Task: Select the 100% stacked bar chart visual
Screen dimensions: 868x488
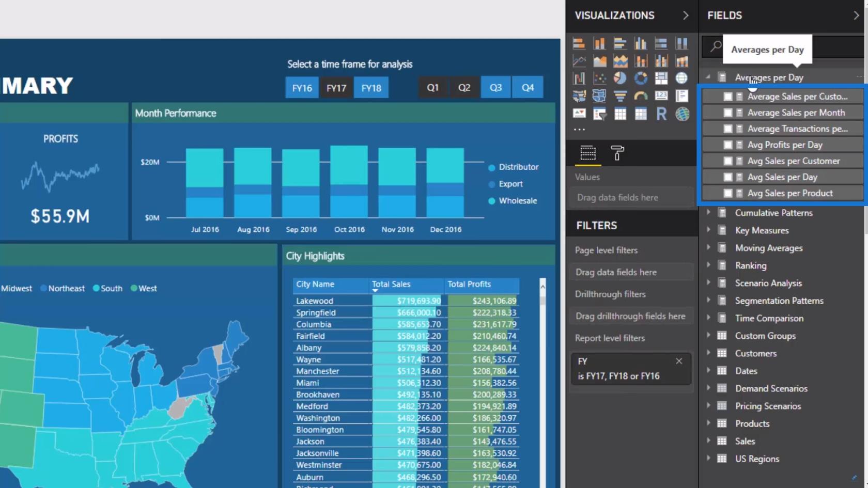Action: click(x=661, y=43)
